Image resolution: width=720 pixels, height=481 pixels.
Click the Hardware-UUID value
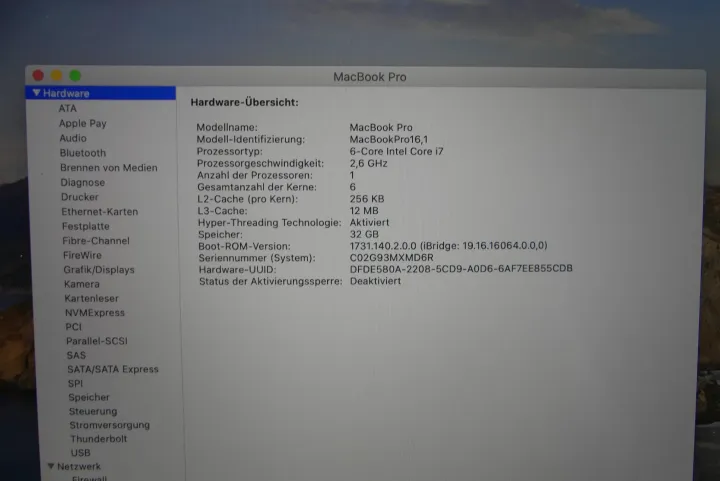tap(461, 268)
